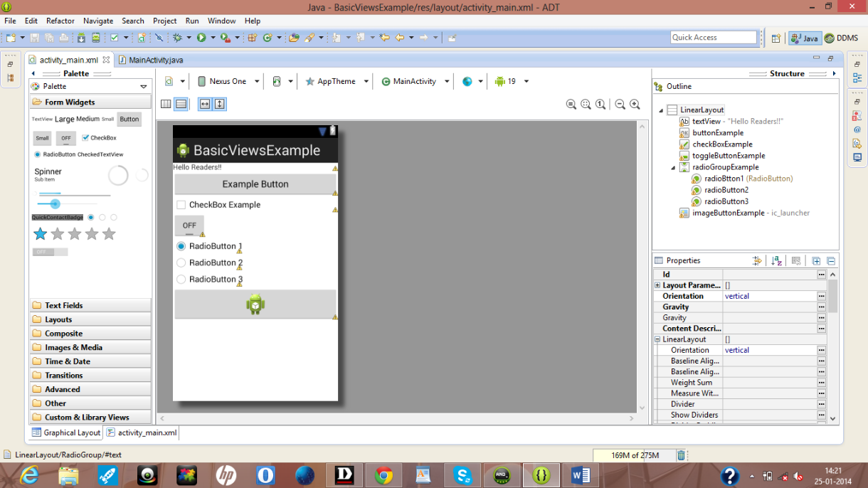Toggle the CheckBox Example in preview
This screenshot has width=868, height=488.
click(181, 205)
